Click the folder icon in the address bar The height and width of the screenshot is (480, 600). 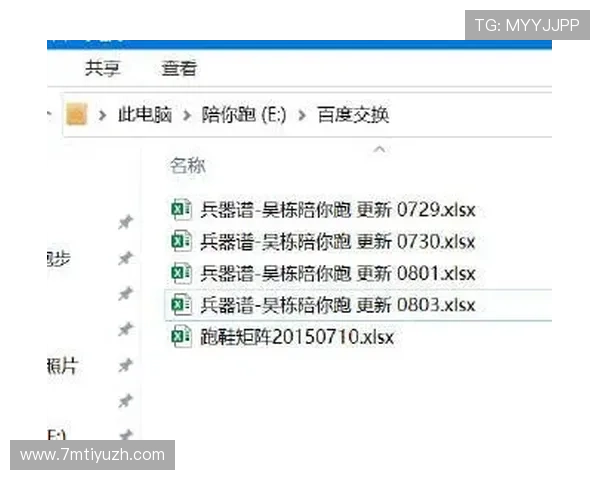[x=77, y=114]
